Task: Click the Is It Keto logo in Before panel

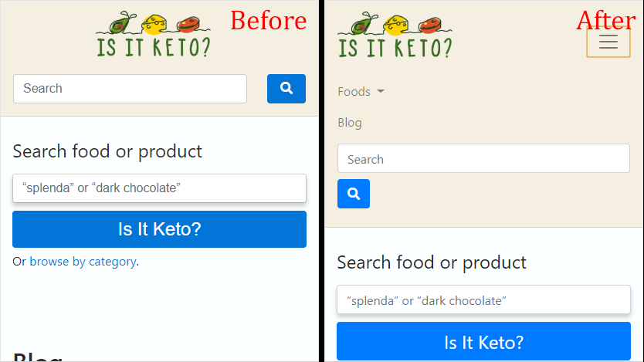Action: pos(153,35)
